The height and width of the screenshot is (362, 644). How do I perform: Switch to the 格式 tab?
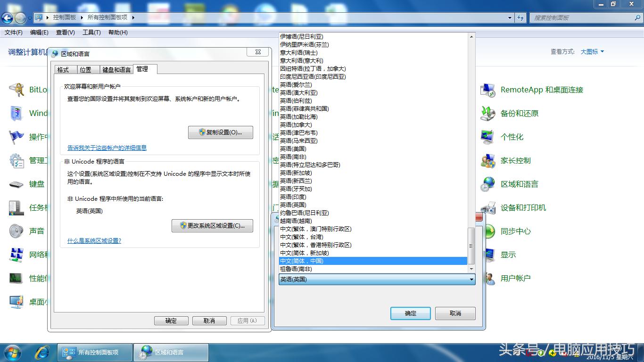point(65,69)
